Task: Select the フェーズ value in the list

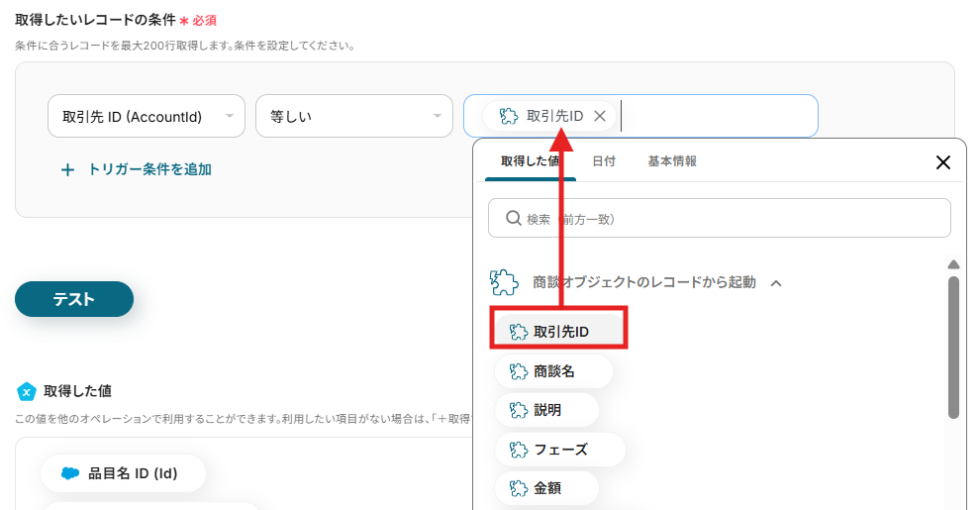Action: (x=560, y=450)
